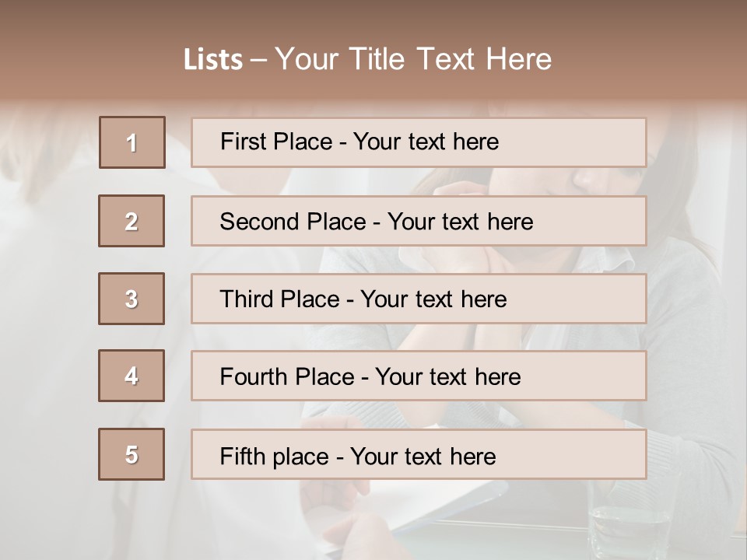Viewport: 747px width, 560px height.
Task: Select the number 5 box
Action: point(132,454)
